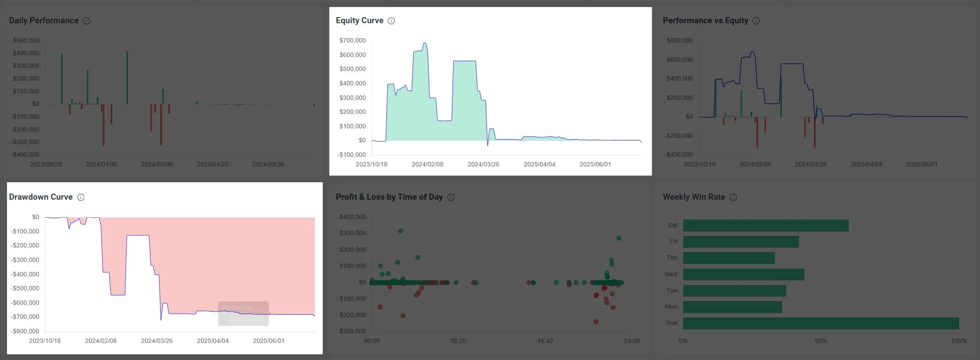Select the Sun bar in Weekly Win Rate
This screenshot has height=360, width=980.
(820, 323)
